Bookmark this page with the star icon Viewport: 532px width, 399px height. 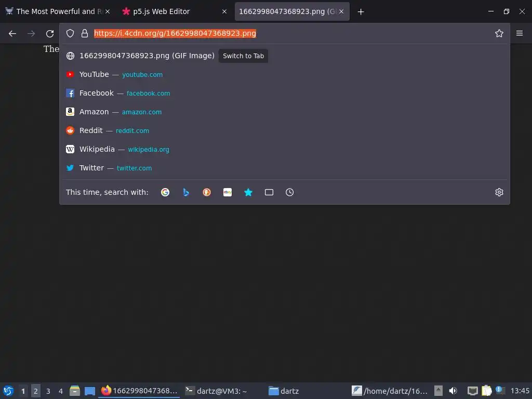tap(499, 33)
